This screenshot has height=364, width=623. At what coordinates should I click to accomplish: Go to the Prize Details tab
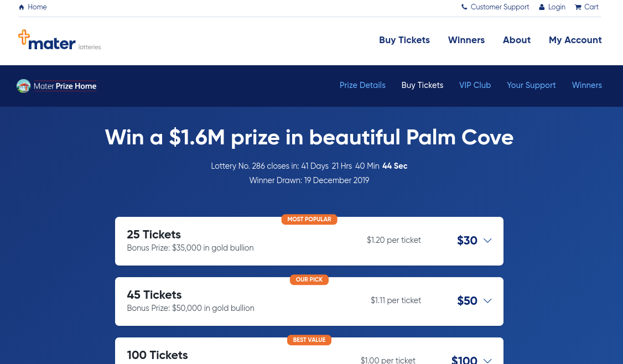(x=362, y=85)
